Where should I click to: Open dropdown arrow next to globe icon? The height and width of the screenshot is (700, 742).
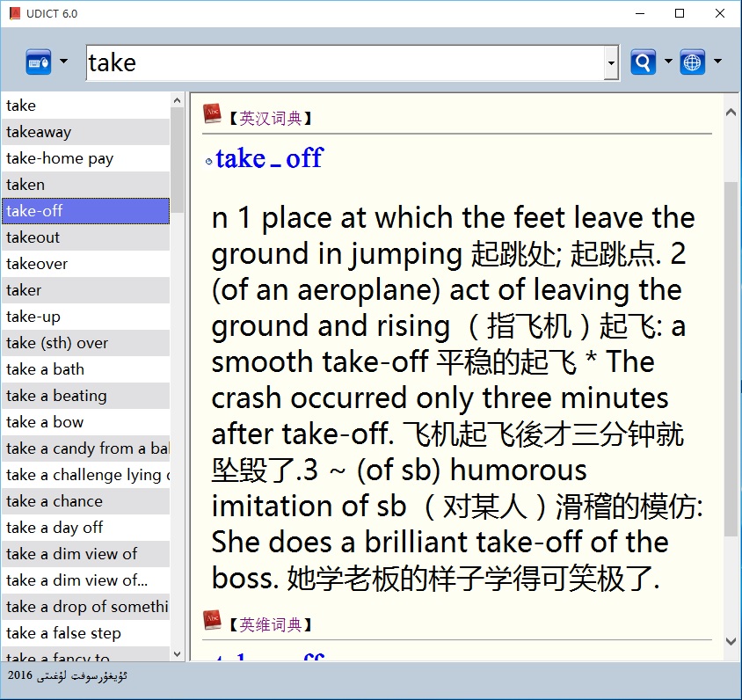pyautogui.click(x=717, y=62)
